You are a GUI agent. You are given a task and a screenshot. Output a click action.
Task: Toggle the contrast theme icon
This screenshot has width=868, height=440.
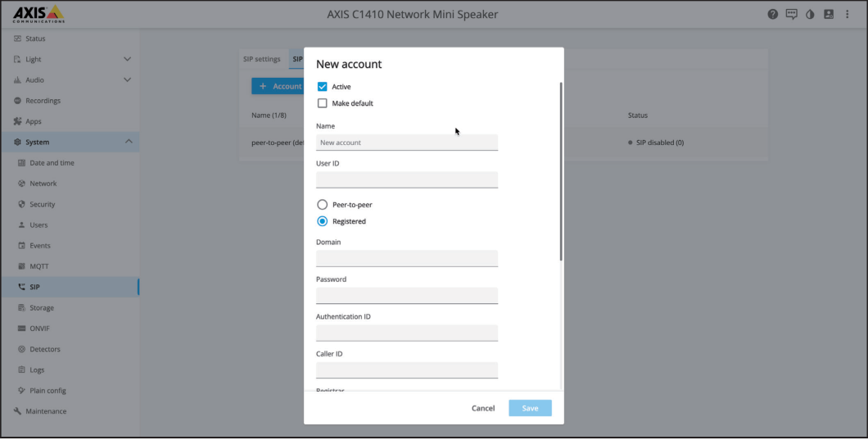[810, 15]
